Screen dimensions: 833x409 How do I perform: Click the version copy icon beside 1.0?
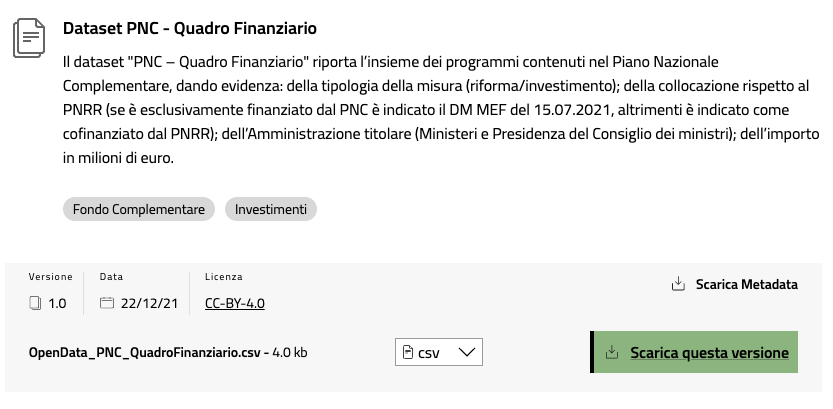coord(35,303)
